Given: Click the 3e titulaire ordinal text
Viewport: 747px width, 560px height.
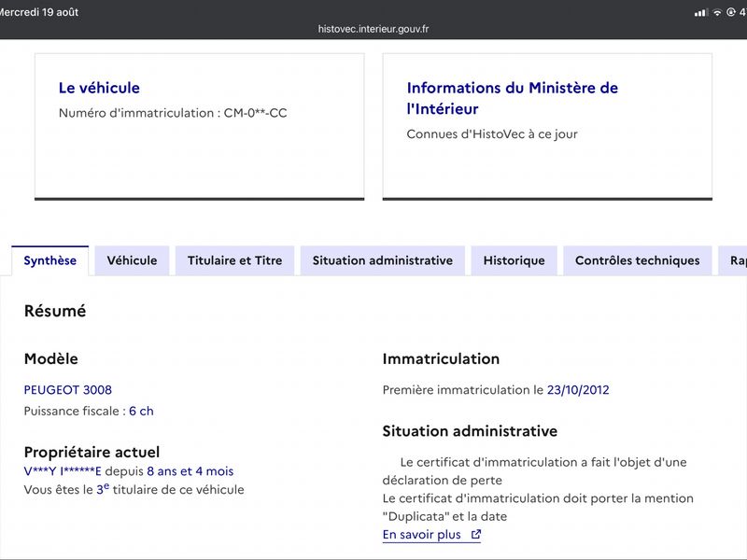Looking at the screenshot, I should click(x=103, y=489).
